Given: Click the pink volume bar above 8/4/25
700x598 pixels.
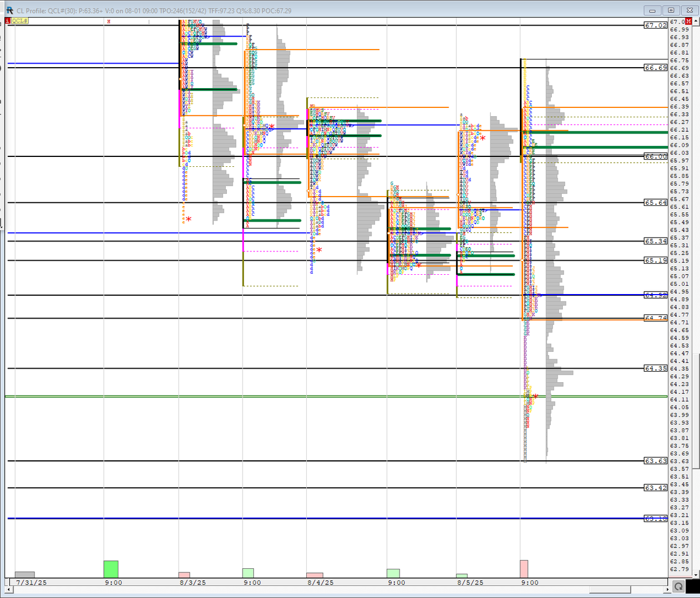Looking at the screenshot, I should [x=315, y=575].
